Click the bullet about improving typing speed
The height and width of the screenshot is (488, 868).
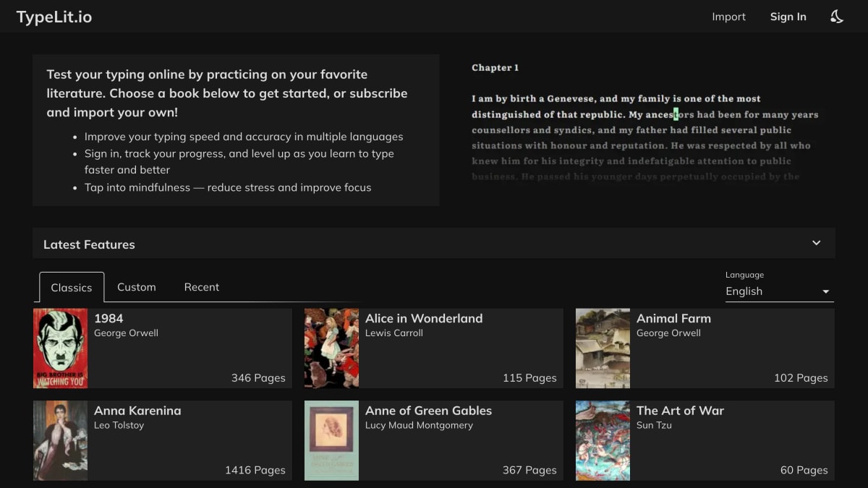(x=244, y=137)
